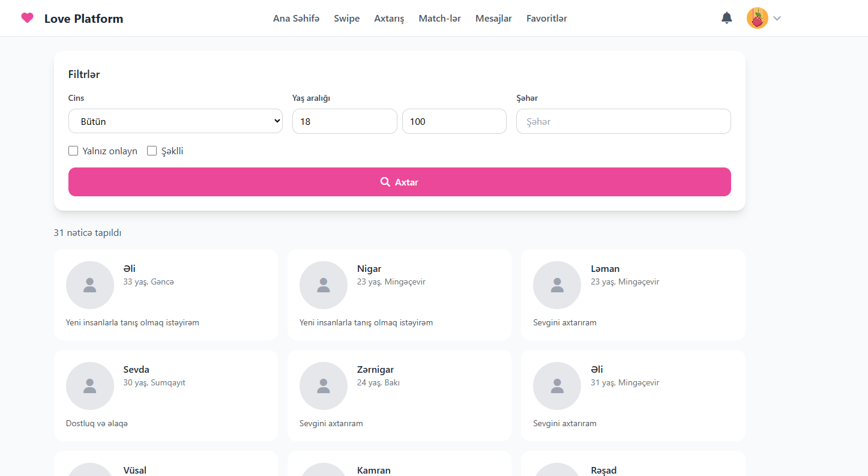Click Ləman's profile avatar placeholder
868x476 pixels.
pyautogui.click(x=556, y=285)
